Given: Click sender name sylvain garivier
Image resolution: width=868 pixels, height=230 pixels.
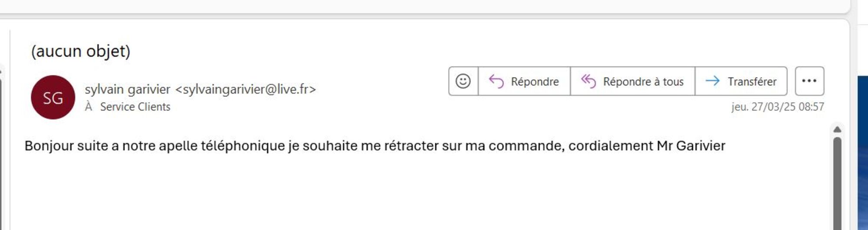Looking at the screenshot, I should tap(127, 89).
